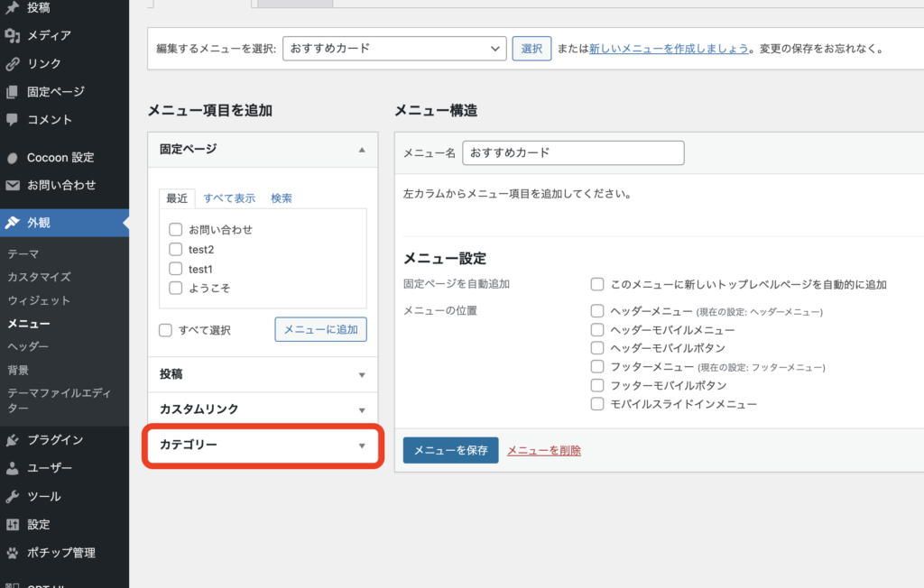Collapse the 固定ページ panel arrow
Screen dimensions: 924x588
362,150
